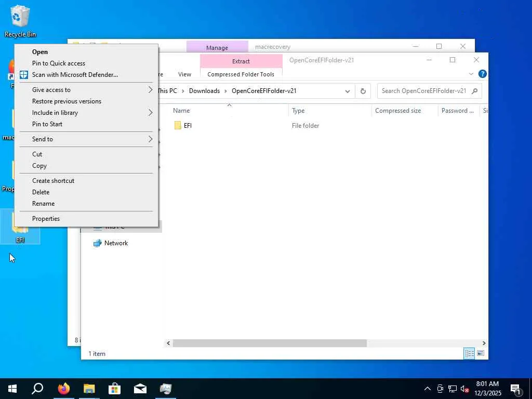Click the horizontal scrollbar thumb
532x399 pixels.
[270, 343]
